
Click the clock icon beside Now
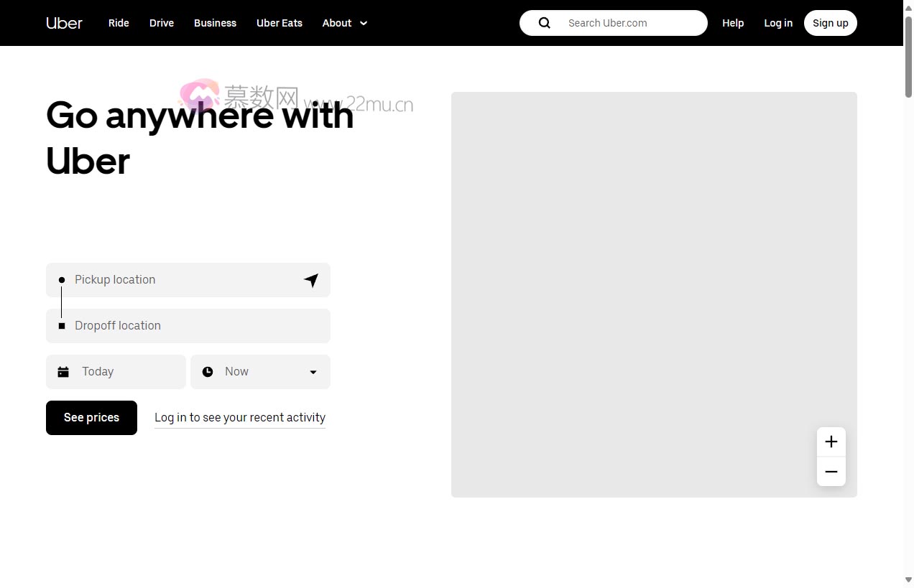(208, 372)
